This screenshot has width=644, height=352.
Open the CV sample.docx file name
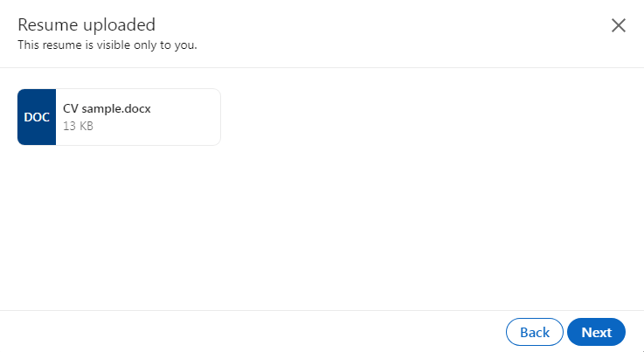click(x=107, y=109)
